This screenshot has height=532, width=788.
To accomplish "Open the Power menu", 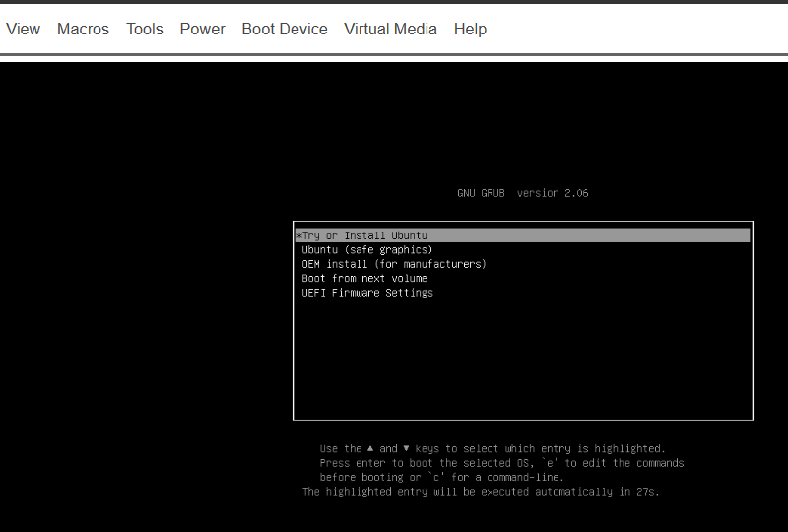I will [x=202, y=29].
